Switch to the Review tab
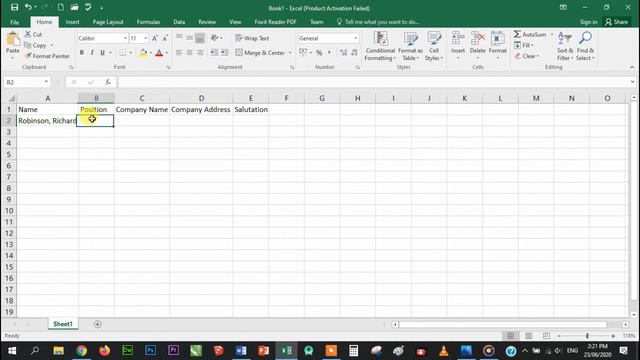 point(207,22)
